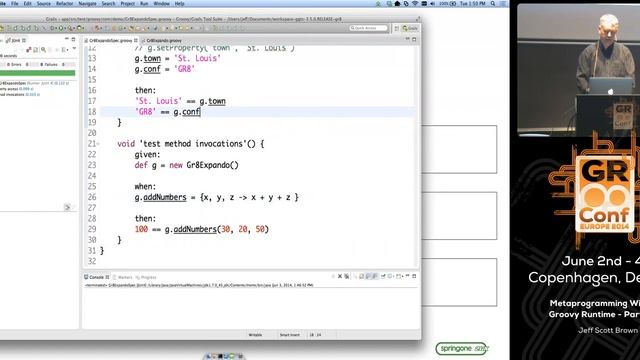Image resolution: width=640 pixels, height=360 pixels.
Task: Click the green JUnit progress bar
Action: coord(38,73)
